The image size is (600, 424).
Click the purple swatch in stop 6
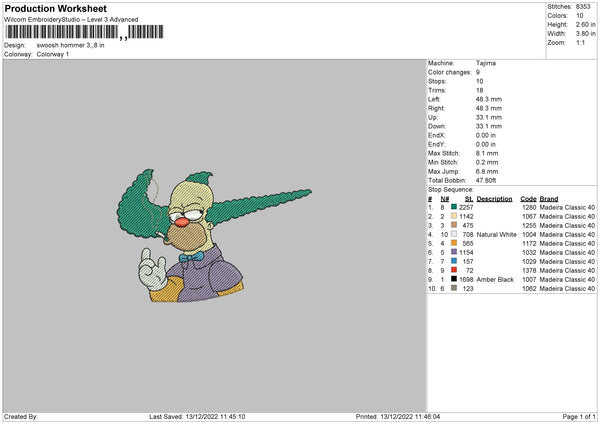pyautogui.click(x=454, y=252)
